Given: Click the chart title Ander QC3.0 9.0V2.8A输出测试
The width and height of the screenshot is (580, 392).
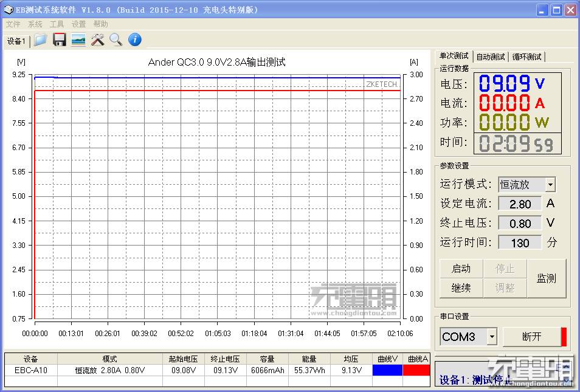Looking at the screenshot, I should 217,62.
